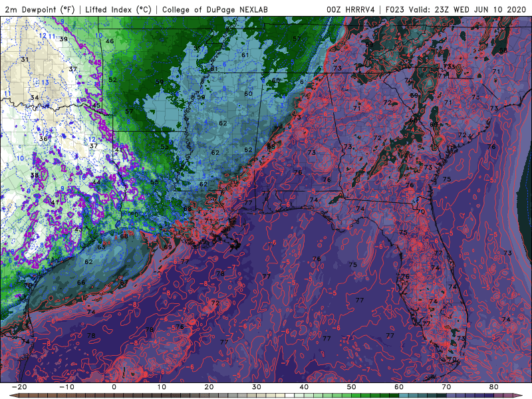Screen dimensions: 532x399
Task: Click the "Lifted Index (°C)" title text
Action: 118,9
